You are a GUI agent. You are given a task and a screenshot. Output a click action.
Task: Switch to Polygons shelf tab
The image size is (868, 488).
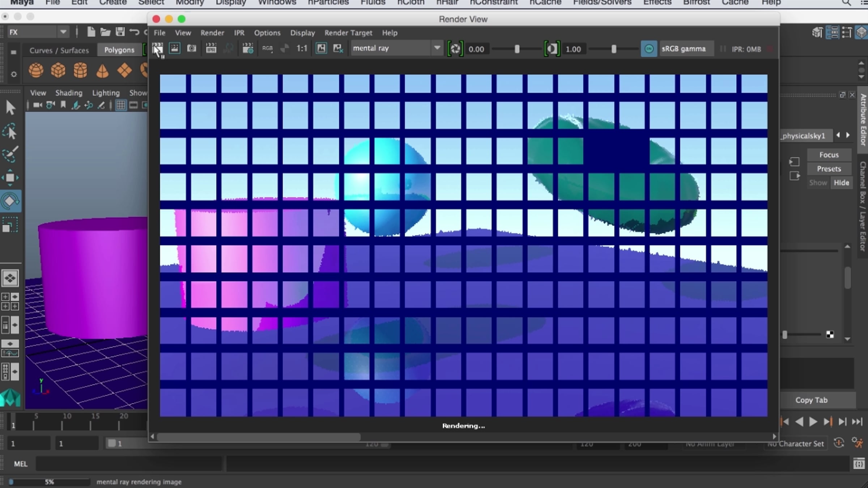pyautogui.click(x=119, y=50)
